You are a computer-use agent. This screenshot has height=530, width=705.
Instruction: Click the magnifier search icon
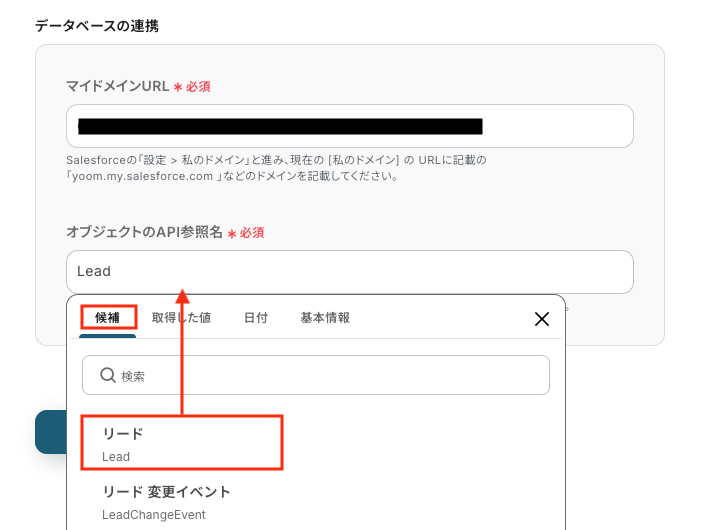pyautogui.click(x=108, y=375)
